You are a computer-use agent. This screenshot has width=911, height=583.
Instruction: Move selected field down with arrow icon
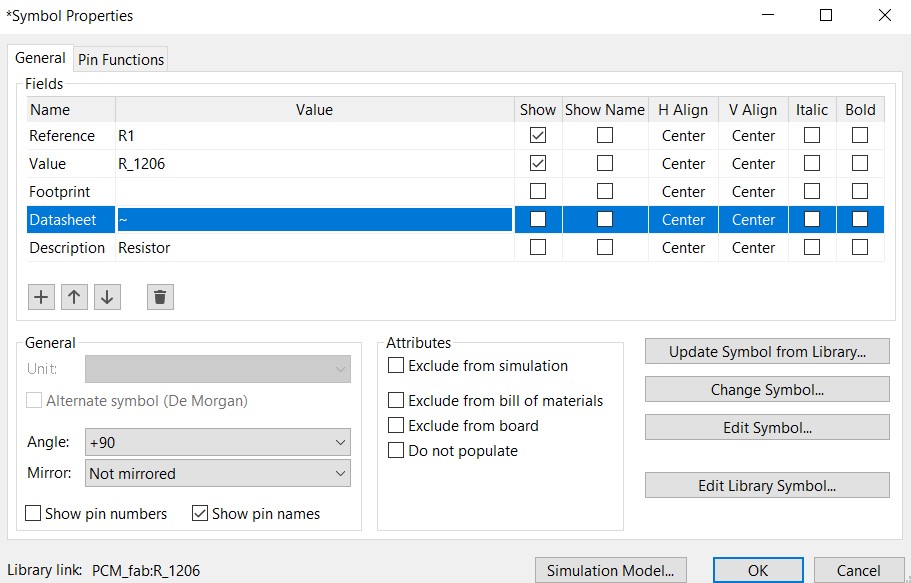tap(107, 296)
